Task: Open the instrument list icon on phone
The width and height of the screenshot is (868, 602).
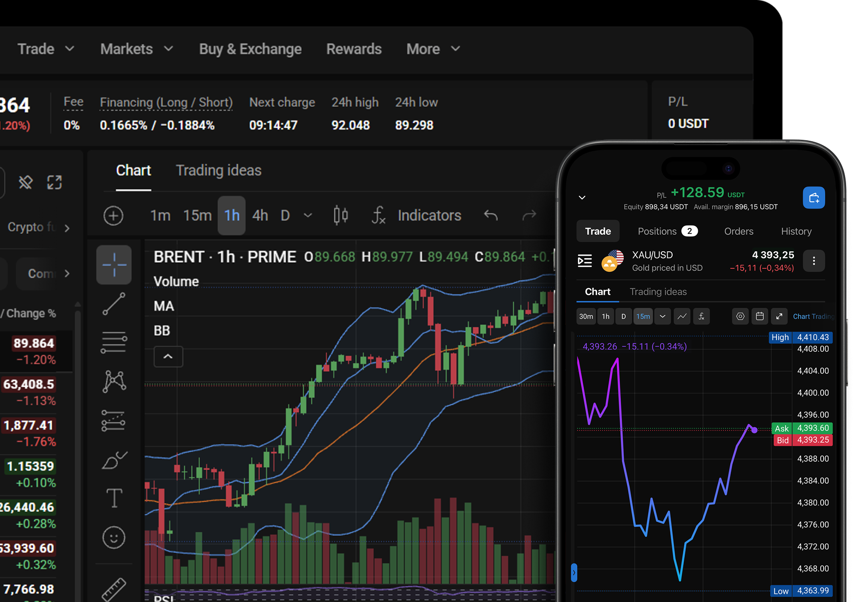Action: click(x=585, y=261)
